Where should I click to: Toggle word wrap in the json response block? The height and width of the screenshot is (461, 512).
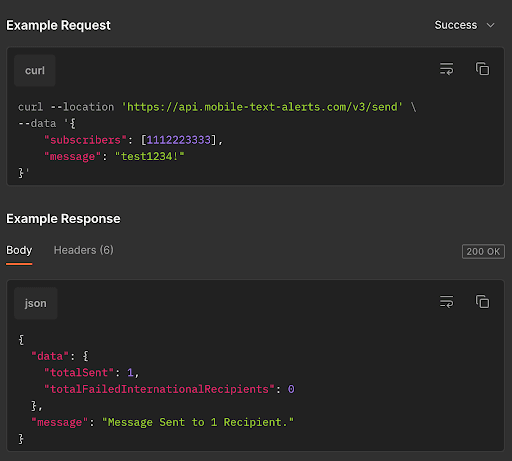pos(446,302)
